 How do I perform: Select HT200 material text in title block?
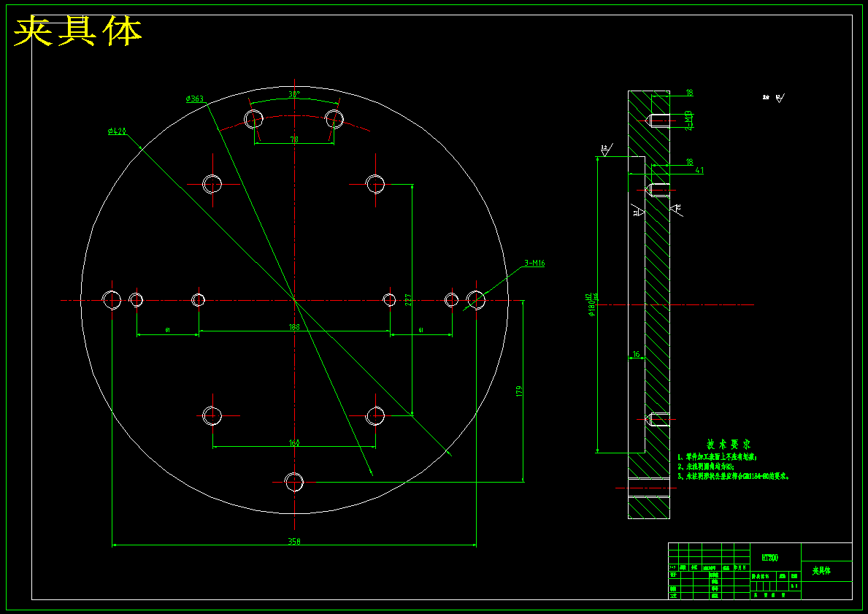pyautogui.click(x=769, y=558)
